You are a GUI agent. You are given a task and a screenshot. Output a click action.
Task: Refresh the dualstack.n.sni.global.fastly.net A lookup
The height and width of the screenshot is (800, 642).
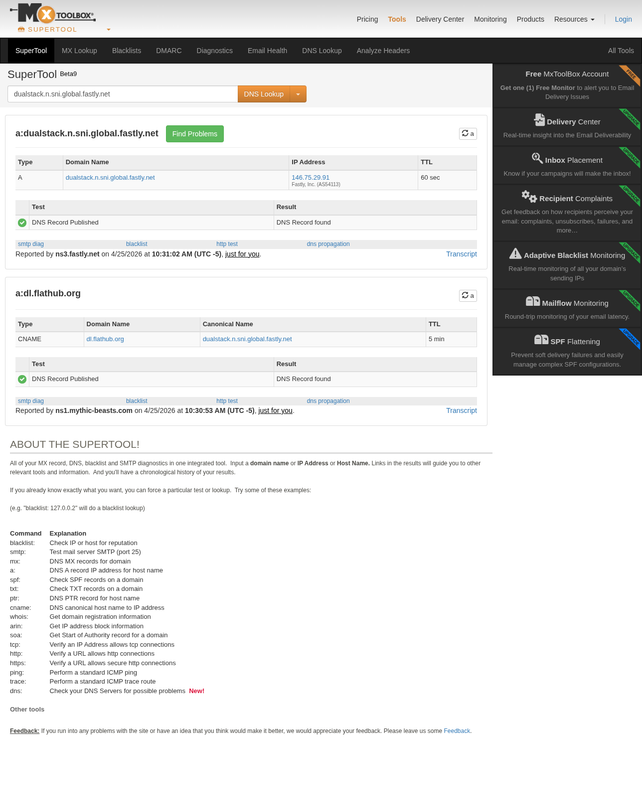pos(468,134)
